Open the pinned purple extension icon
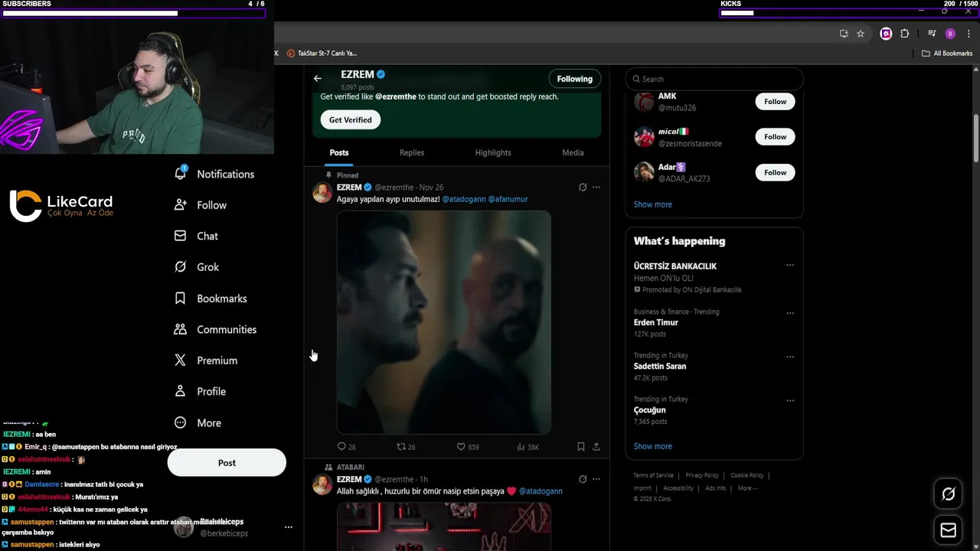The image size is (980, 551). tap(886, 34)
